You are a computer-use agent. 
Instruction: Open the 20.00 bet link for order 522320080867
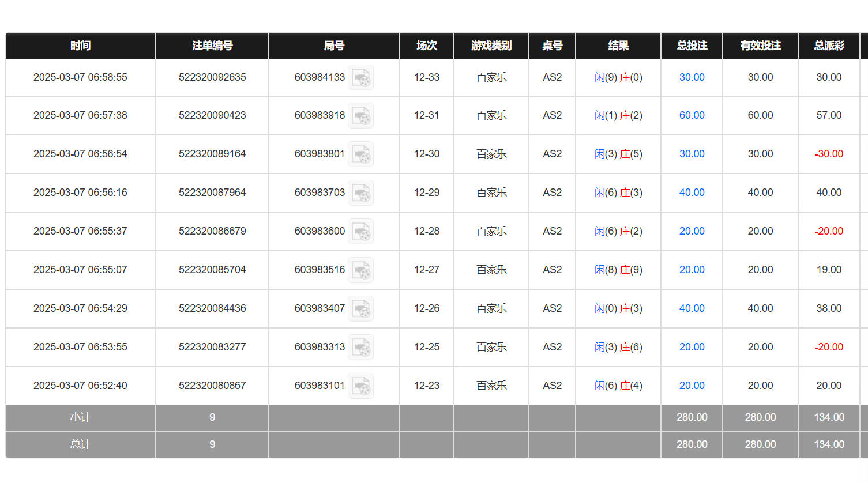692,386
